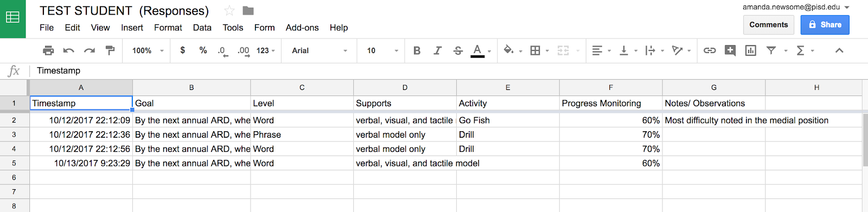Toggle italic text formatting
The height and width of the screenshot is (212, 868).
coord(437,50)
